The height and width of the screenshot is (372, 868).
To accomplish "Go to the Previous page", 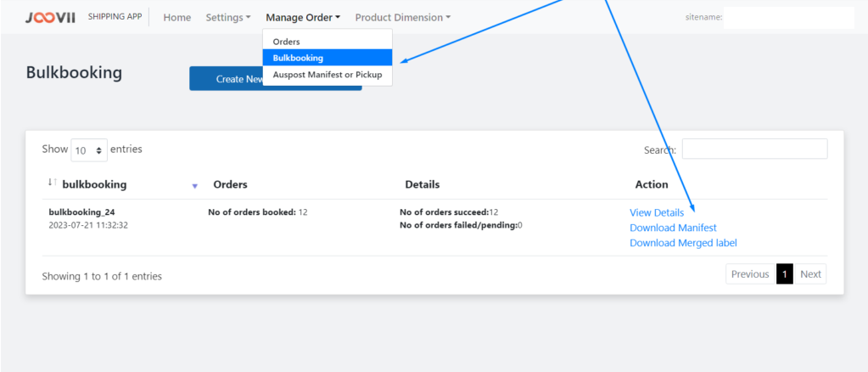I will 750,273.
